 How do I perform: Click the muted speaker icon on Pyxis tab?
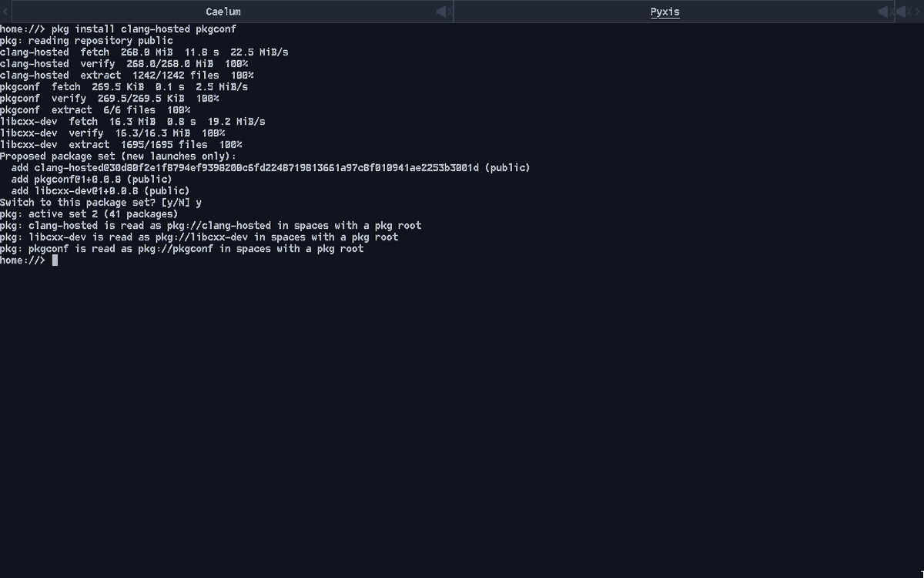(885, 12)
